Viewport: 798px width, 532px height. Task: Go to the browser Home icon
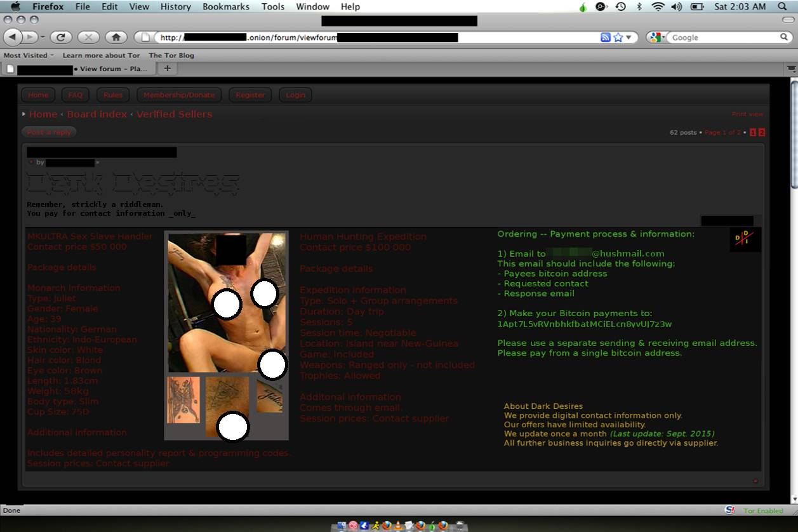pyautogui.click(x=116, y=37)
